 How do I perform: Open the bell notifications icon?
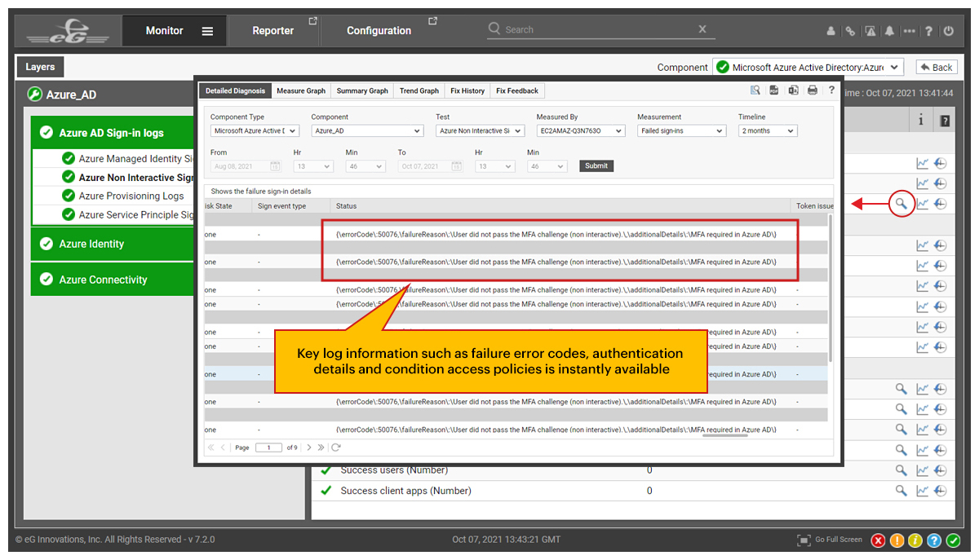tap(889, 31)
